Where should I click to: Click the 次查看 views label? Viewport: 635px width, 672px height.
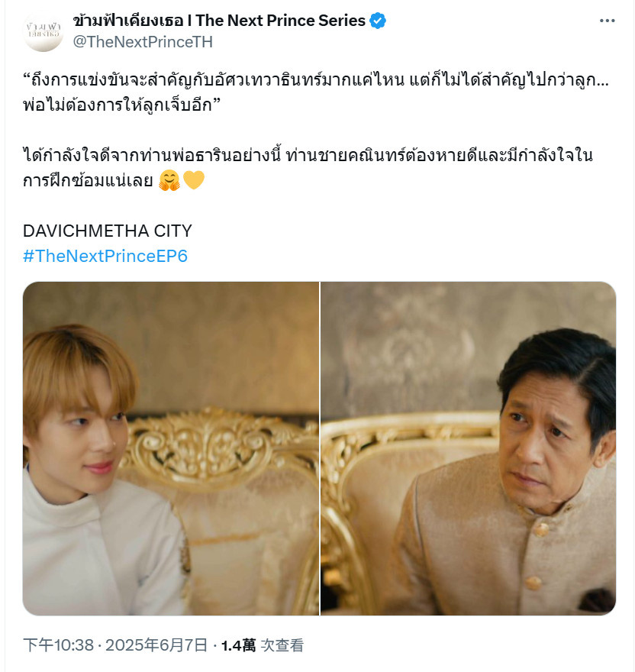[282, 645]
